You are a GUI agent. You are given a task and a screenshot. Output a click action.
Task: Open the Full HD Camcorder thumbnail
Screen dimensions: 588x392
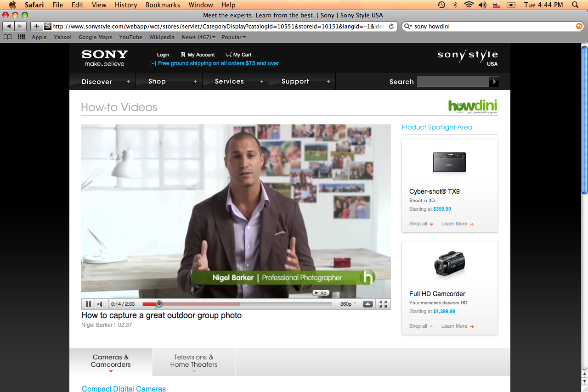coord(449,263)
